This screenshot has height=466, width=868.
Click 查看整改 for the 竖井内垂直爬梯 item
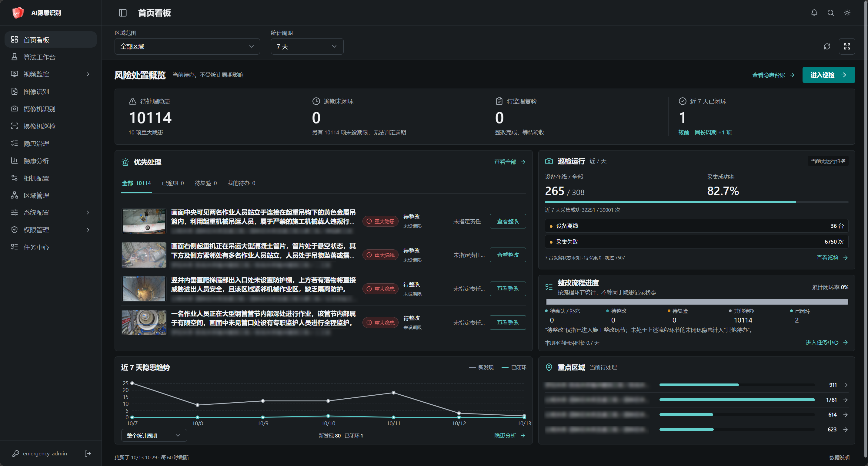tap(507, 289)
